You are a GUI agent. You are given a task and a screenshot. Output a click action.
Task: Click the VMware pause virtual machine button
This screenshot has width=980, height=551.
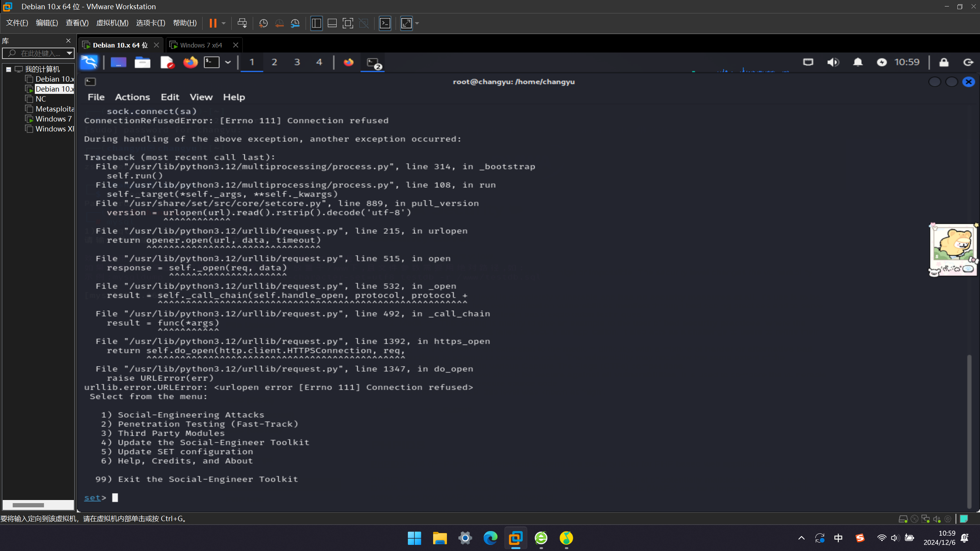(213, 23)
